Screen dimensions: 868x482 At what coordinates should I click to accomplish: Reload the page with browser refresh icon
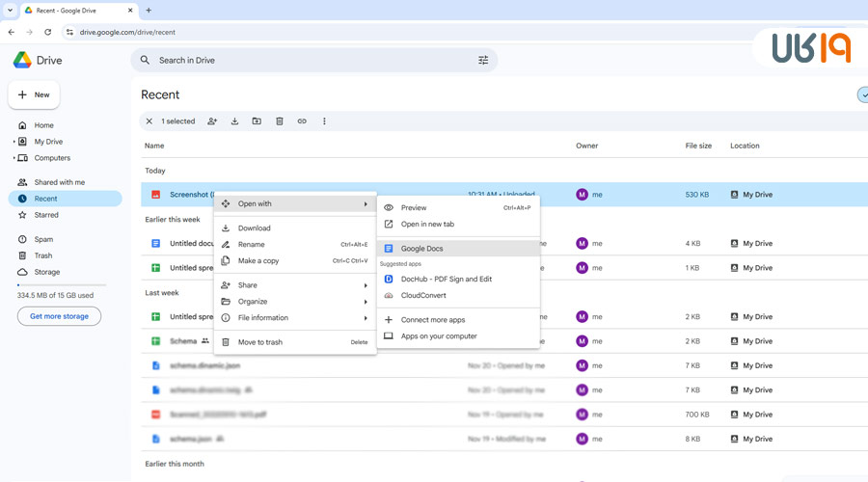48,32
